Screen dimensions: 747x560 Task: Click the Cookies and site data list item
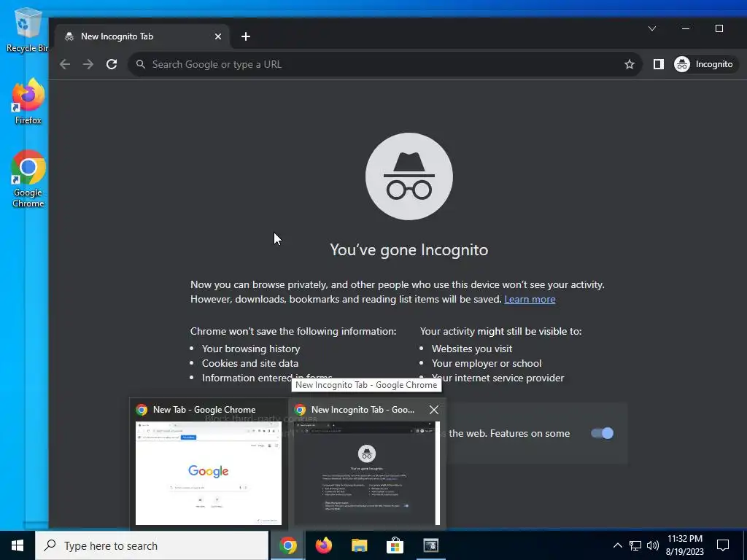250,363
